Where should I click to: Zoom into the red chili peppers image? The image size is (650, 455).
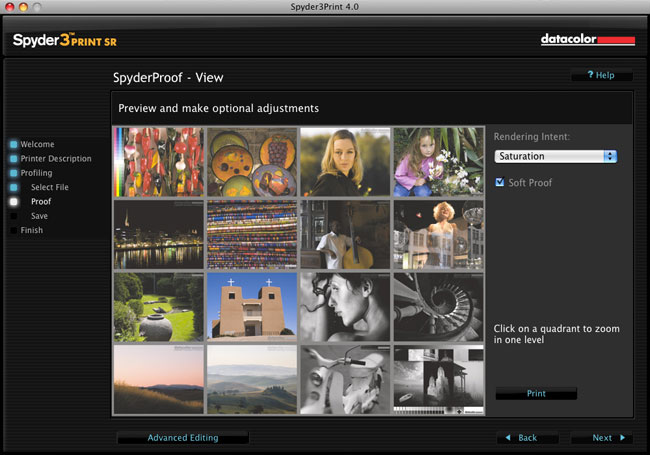click(x=159, y=162)
